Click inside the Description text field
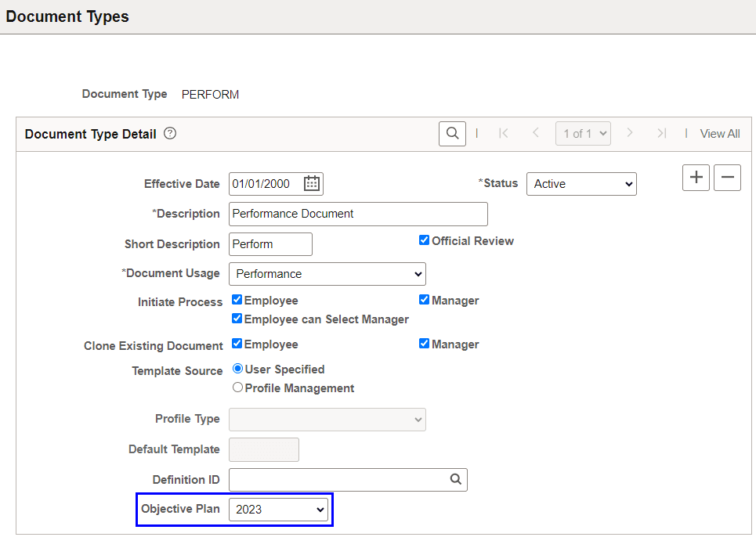Viewport: 756px width, 537px height. click(x=357, y=214)
